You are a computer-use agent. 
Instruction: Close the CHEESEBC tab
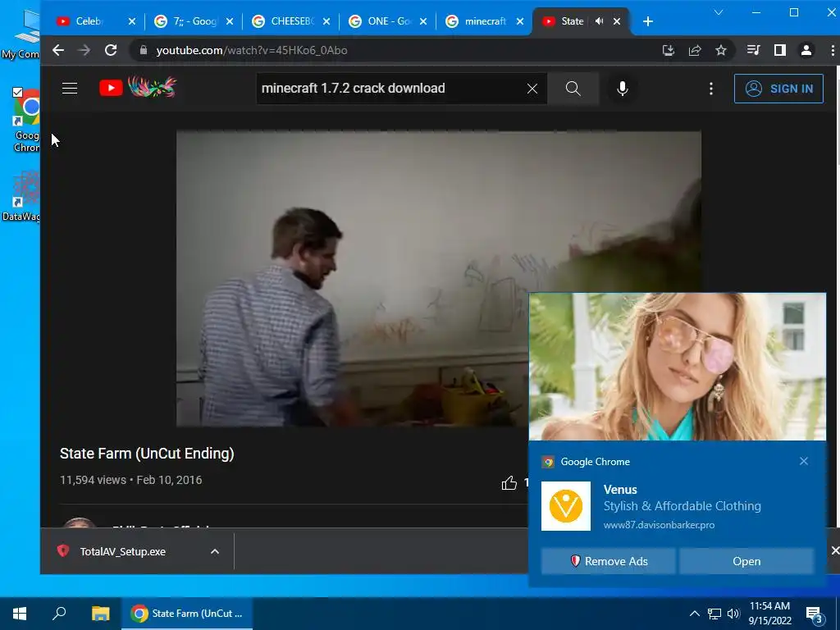click(326, 21)
